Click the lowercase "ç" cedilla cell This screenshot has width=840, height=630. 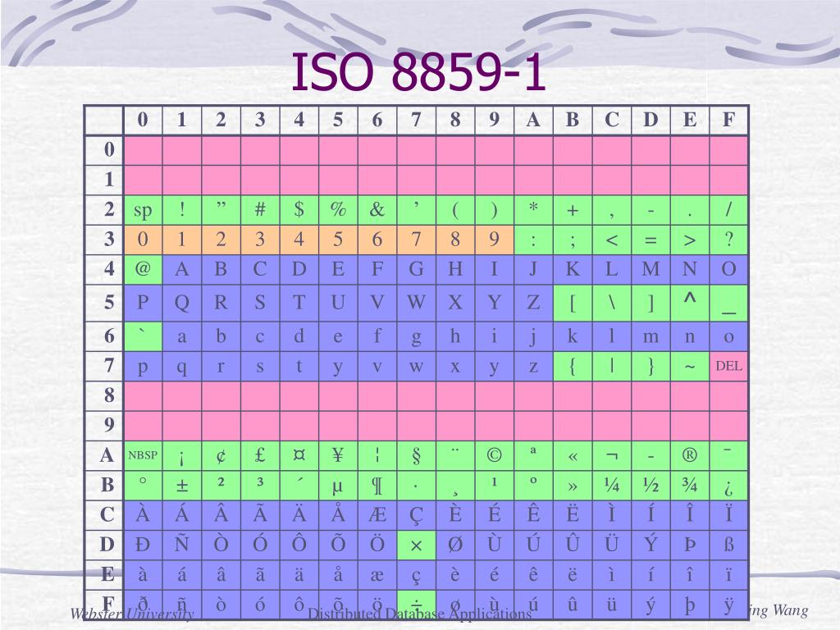[416, 575]
